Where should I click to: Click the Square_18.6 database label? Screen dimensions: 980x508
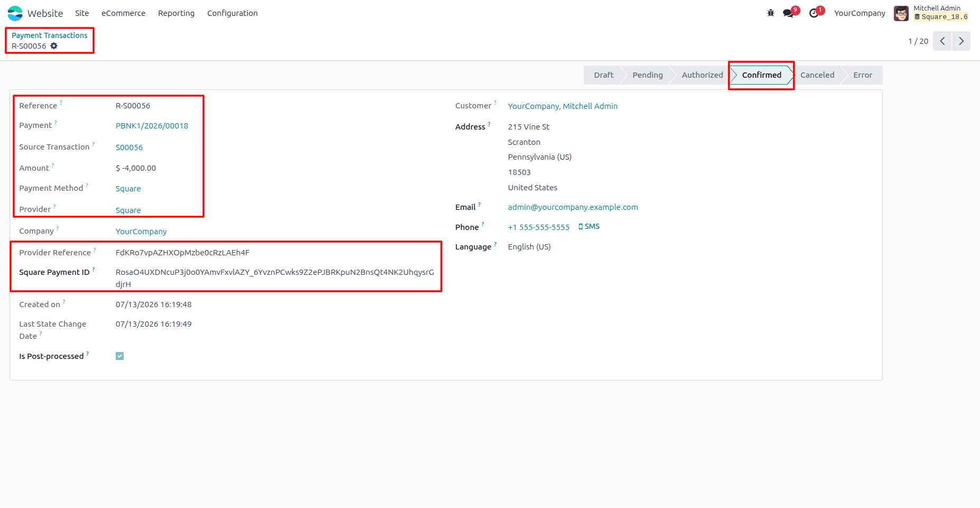click(x=941, y=17)
